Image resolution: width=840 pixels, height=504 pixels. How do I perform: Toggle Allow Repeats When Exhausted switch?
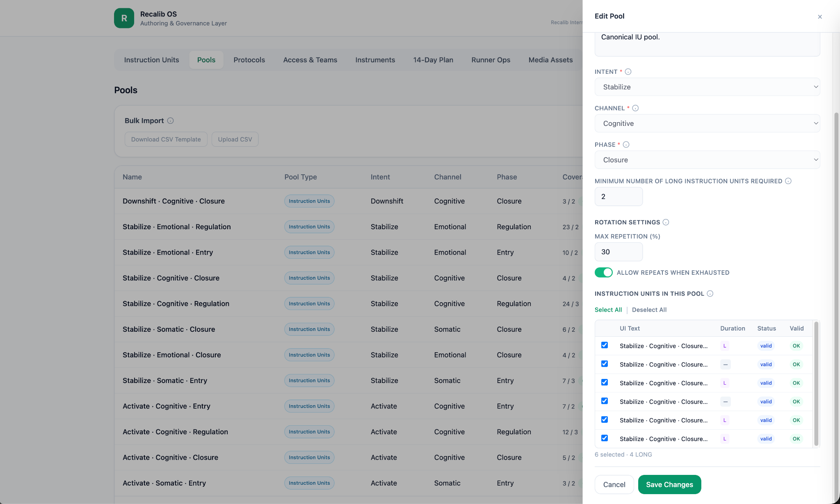[x=603, y=273]
